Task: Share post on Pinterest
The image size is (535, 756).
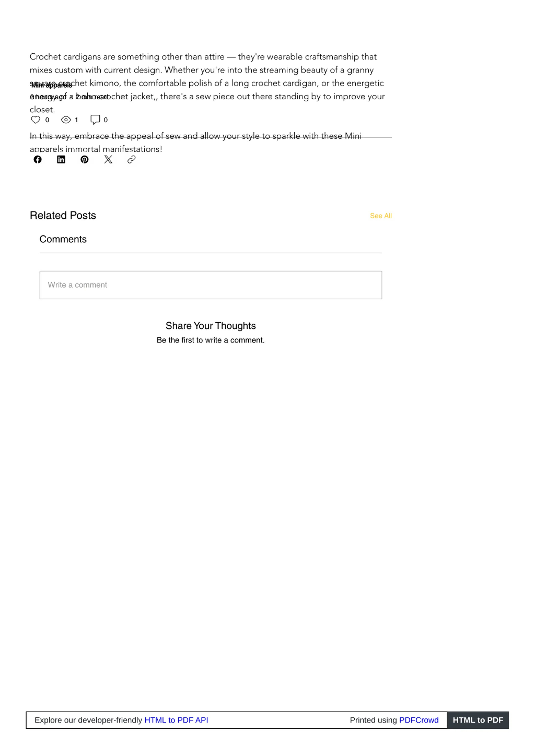Action: coord(85,160)
